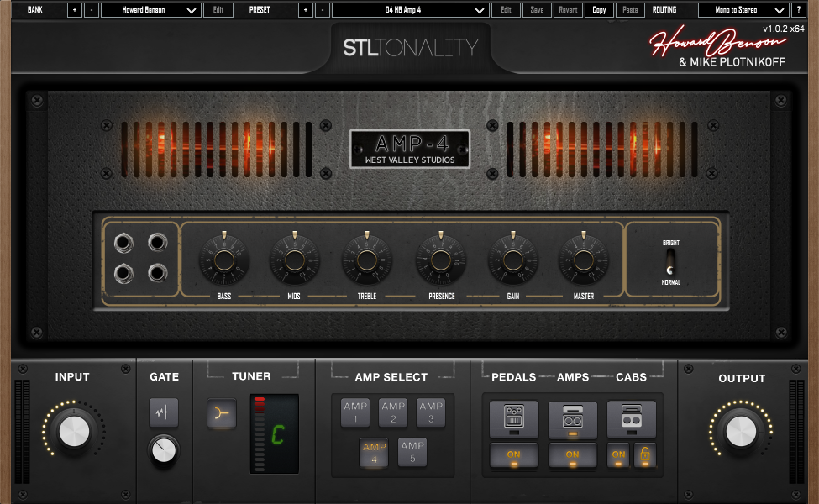Click the Save preset button

[537, 10]
